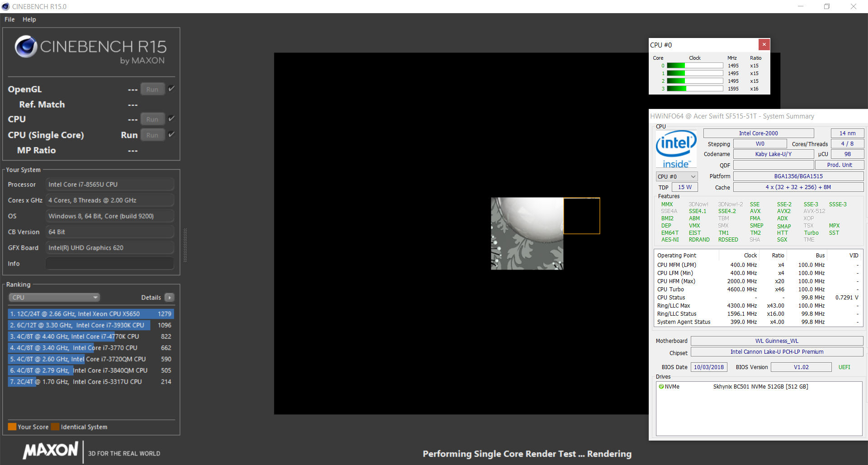Click the Prod. Unit field
868x465 pixels.
coord(840,165)
